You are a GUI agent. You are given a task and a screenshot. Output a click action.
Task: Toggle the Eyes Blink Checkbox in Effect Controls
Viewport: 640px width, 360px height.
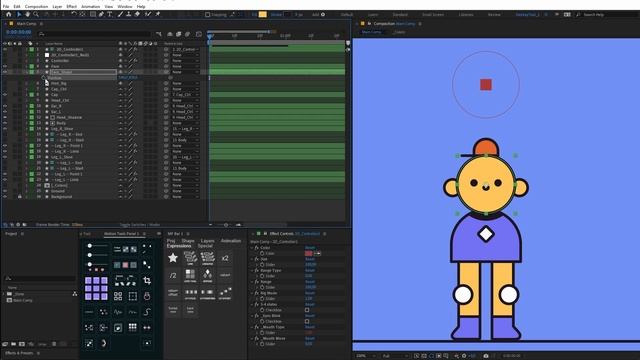(x=307, y=321)
